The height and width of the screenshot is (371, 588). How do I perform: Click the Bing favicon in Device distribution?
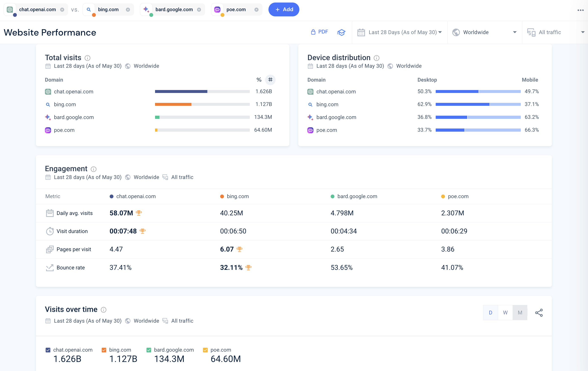pyautogui.click(x=310, y=104)
